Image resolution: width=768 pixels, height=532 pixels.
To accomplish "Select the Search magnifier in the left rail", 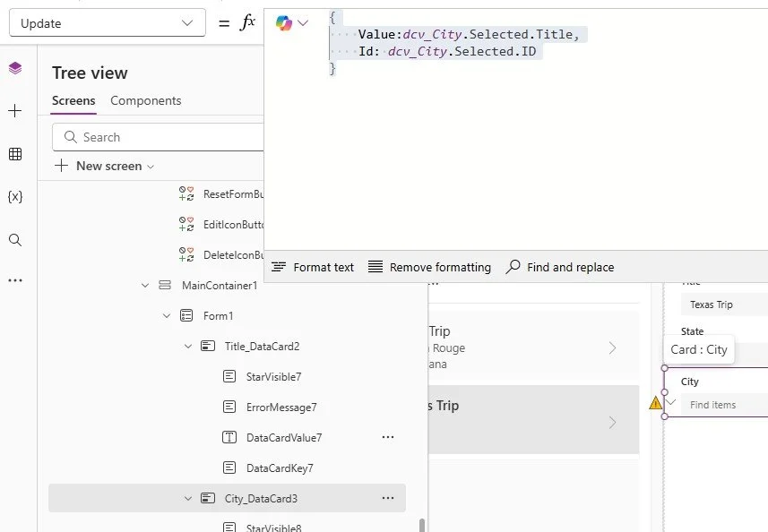I will 14,240.
